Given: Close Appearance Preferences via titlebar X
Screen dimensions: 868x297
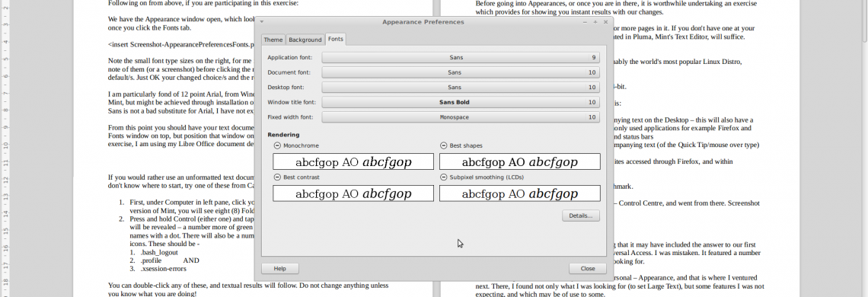Looking at the screenshot, I should click(x=605, y=22).
